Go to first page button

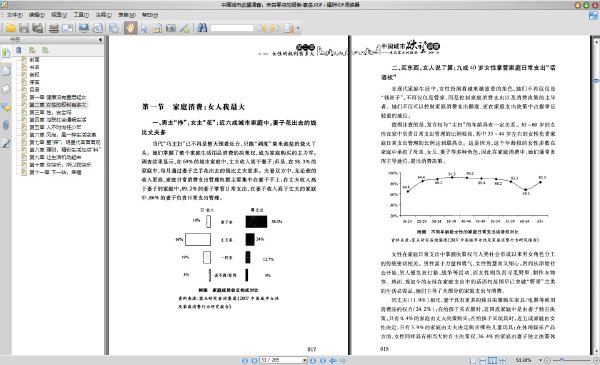coord(245,360)
